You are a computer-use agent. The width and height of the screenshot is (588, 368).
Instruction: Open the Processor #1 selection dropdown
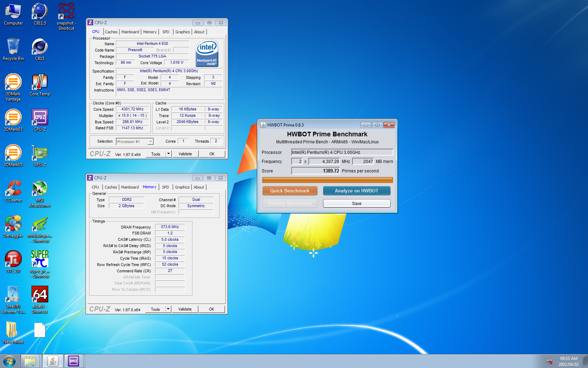pyautogui.click(x=135, y=142)
